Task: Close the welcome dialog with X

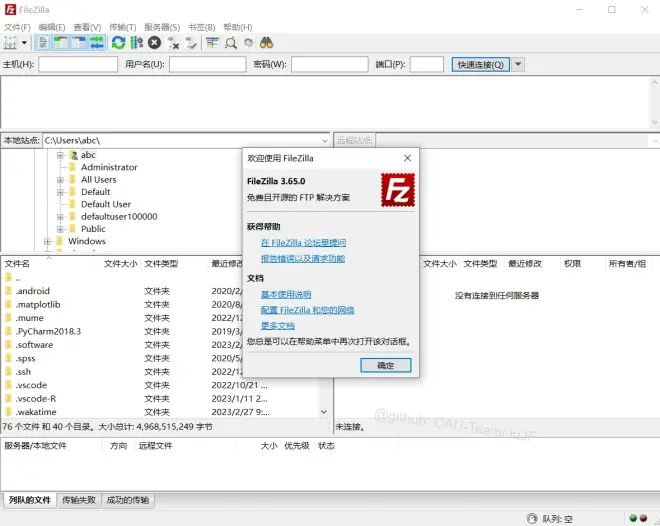Action: (407, 158)
